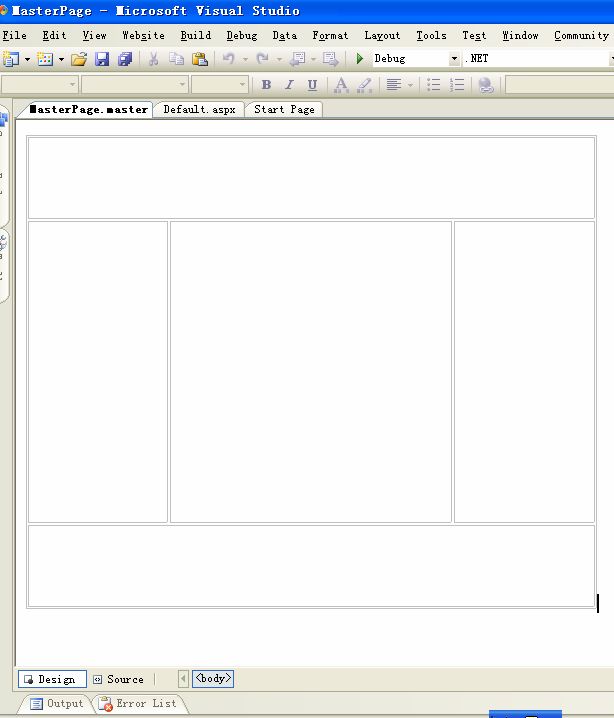The height and width of the screenshot is (718, 614).
Task: Click the Open File folder icon
Action: 79,59
